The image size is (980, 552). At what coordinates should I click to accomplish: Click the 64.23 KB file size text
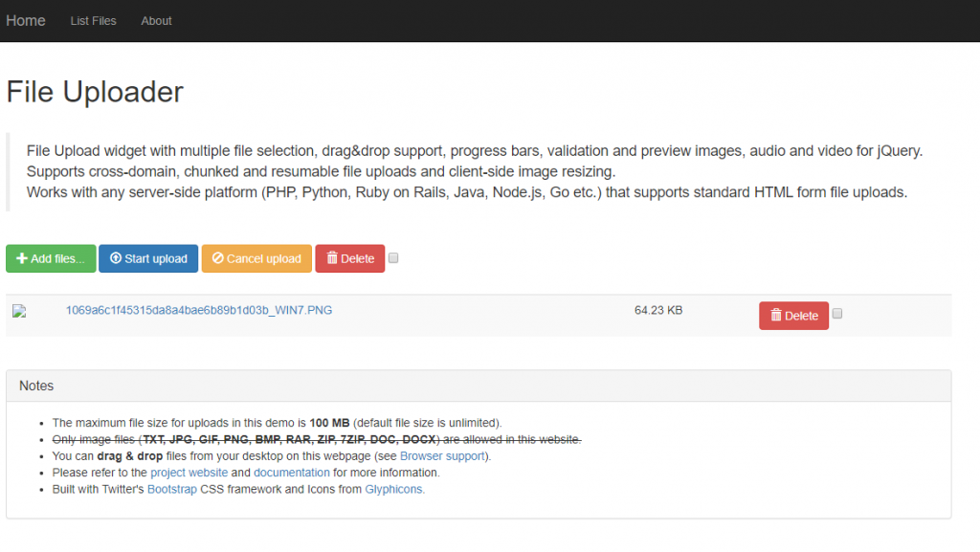(657, 310)
